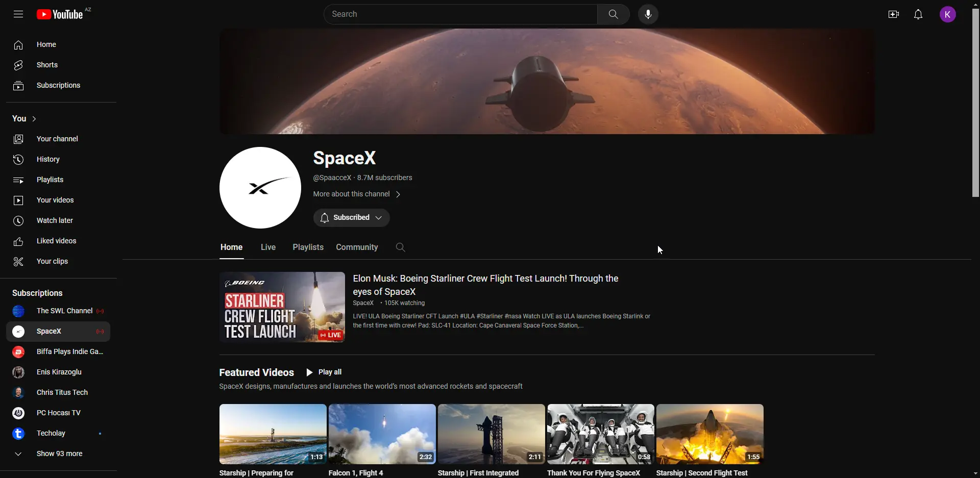Click the SpaceX channel profile picture
The height and width of the screenshot is (478, 980).
coord(260,188)
